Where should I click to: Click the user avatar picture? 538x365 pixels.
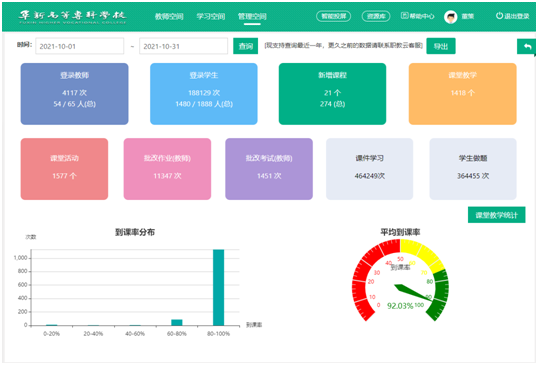click(x=451, y=16)
